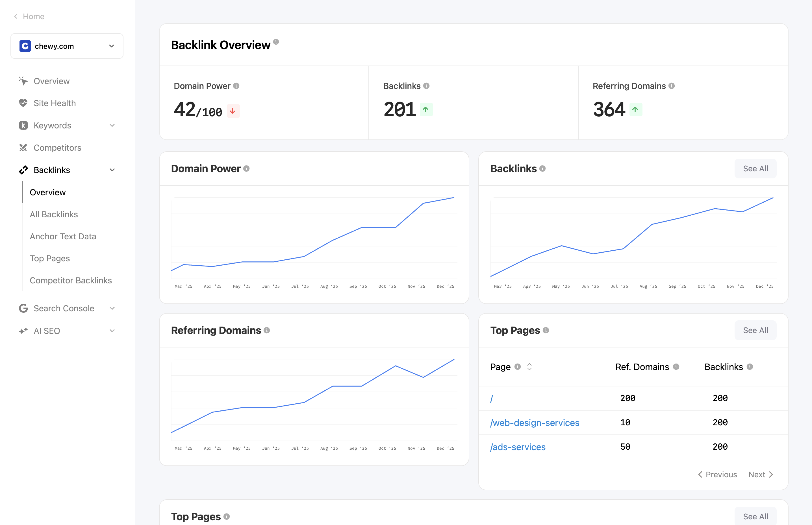812x525 pixels.
Task: Expand the Keywords submenu chevron
Action: (112, 125)
